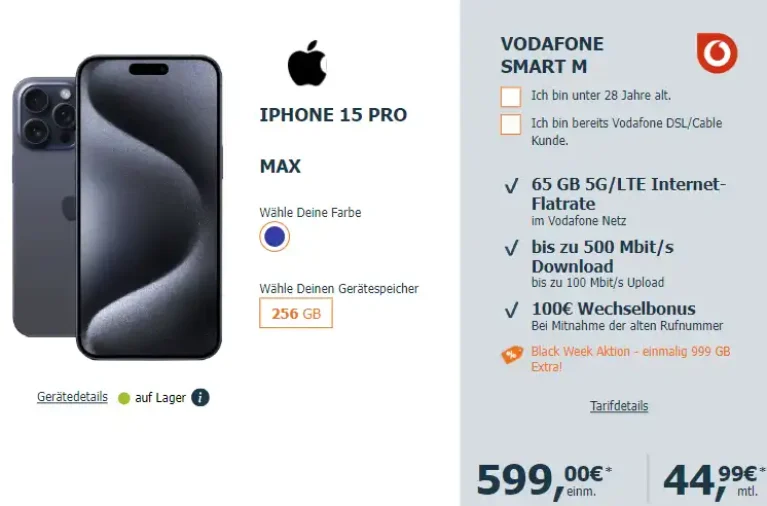This screenshot has width=767, height=506.
Task: Choose the 256 GB storage option
Action: pyautogui.click(x=296, y=313)
